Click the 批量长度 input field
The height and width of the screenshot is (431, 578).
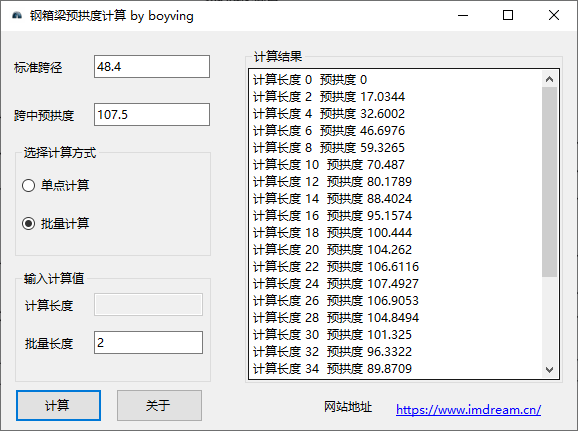point(148,343)
